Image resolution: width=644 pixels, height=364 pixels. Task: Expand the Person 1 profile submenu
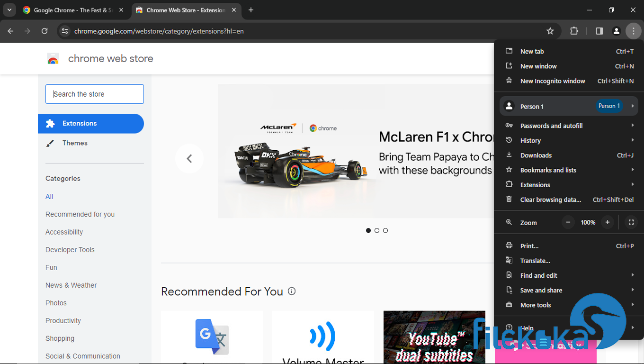pos(569,106)
